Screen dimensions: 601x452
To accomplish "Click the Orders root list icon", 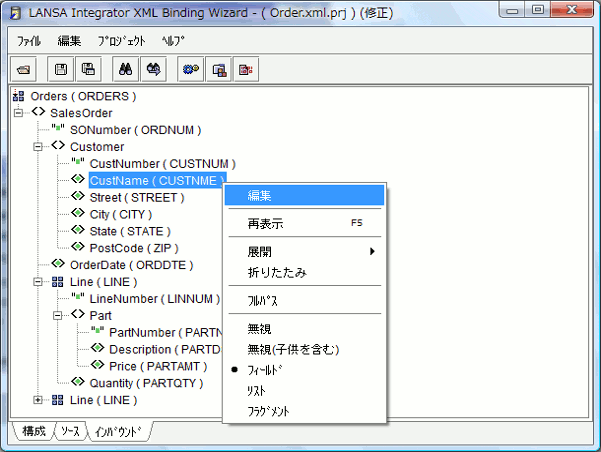I will point(18,95).
